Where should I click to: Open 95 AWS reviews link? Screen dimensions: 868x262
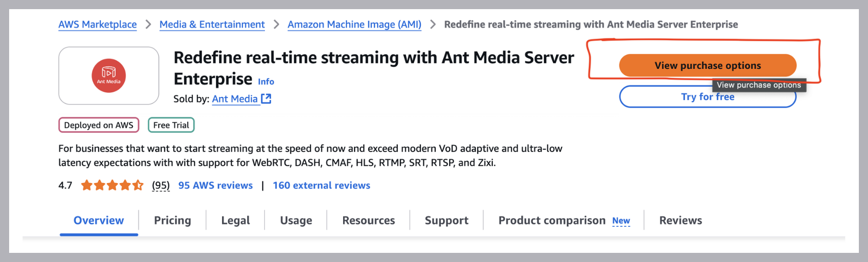pos(216,185)
